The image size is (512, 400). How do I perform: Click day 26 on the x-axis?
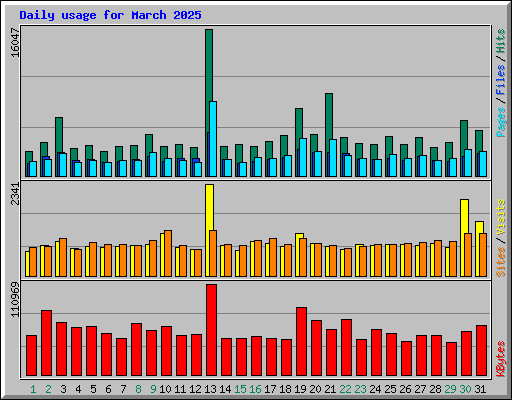pos(405,389)
